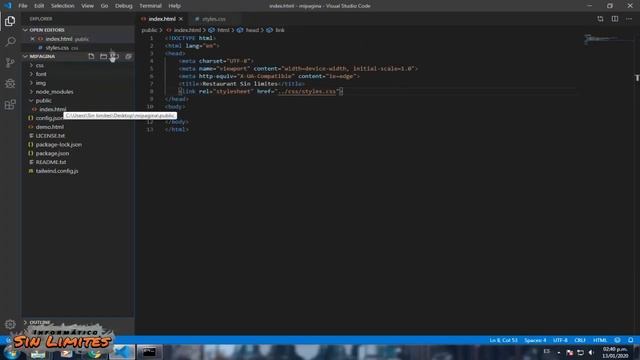This screenshot has height=360, width=640.
Task: Collapse the MIPAGINA folder section
Action: [25, 56]
